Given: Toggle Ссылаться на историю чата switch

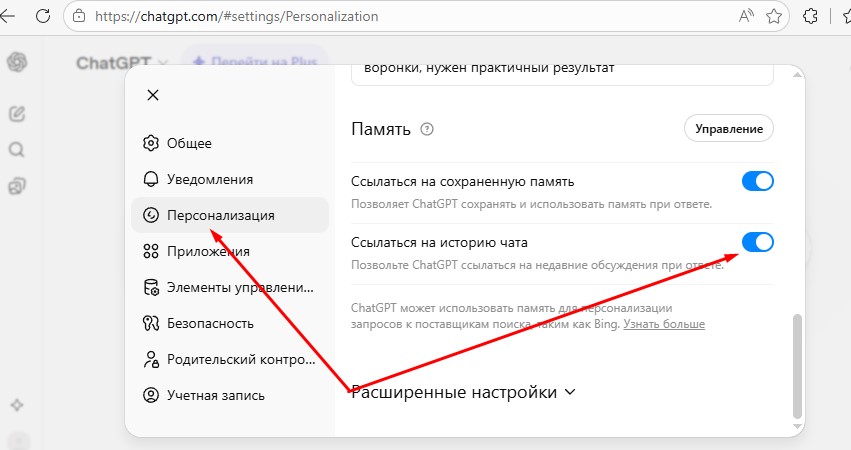Looking at the screenshot, I should (758, 242).
